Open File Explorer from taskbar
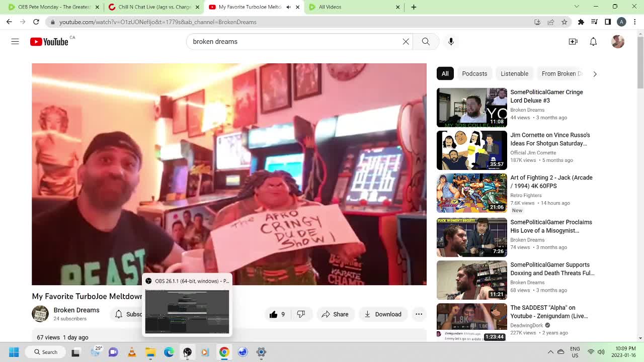Screen dimensions: 644x362 pos(150,352)
